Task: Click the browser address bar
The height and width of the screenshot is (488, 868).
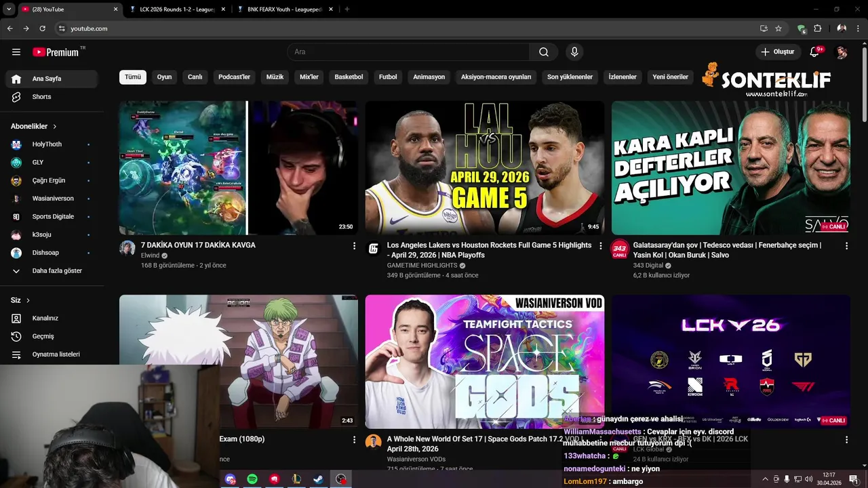Action: 407,28
